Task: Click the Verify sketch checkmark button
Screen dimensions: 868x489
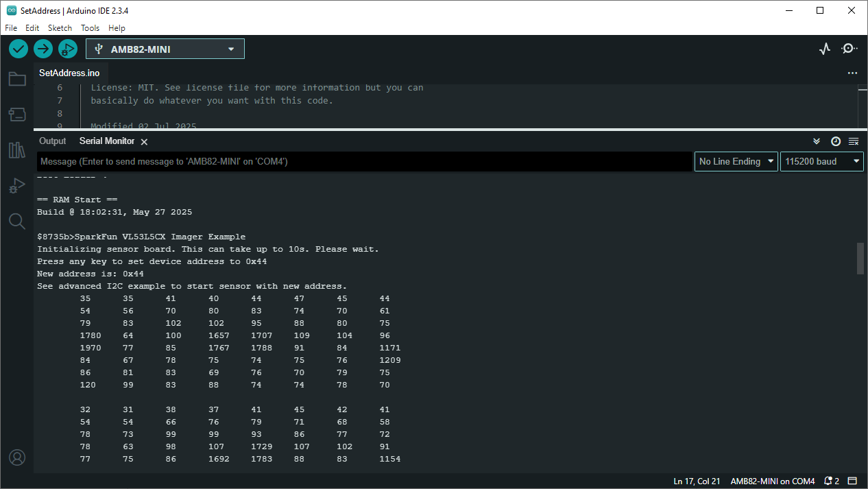Action: [19, 49]
